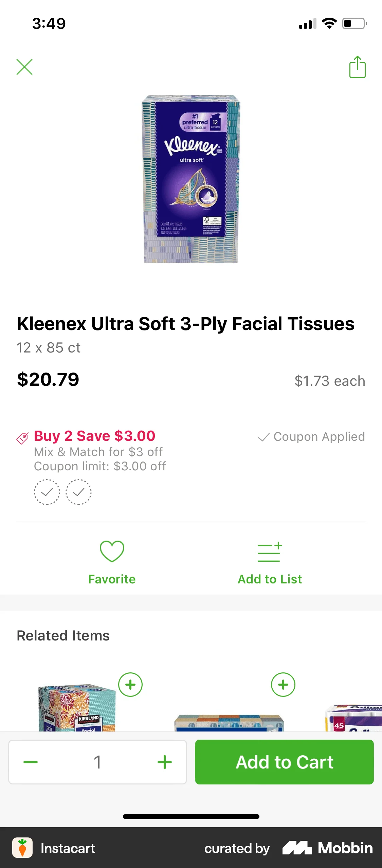
Task: Tap the Add to List icon
Action: click(270, 552)
